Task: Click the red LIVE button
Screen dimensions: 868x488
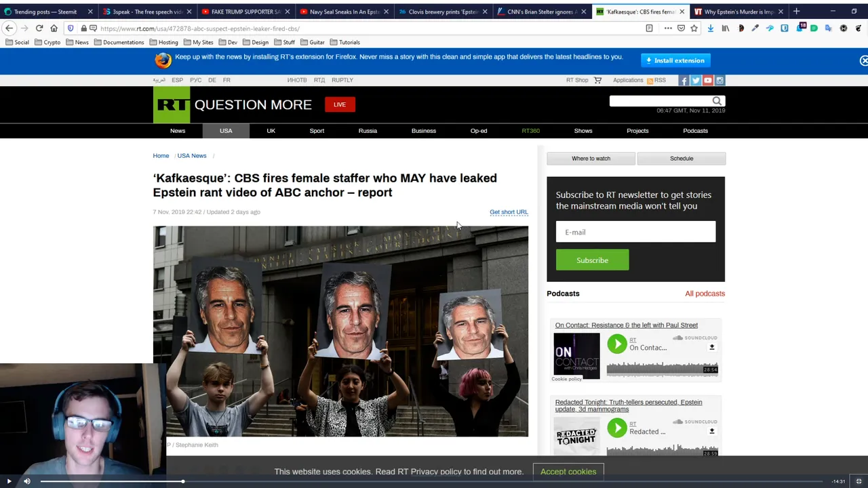Action: coord(340,104)
